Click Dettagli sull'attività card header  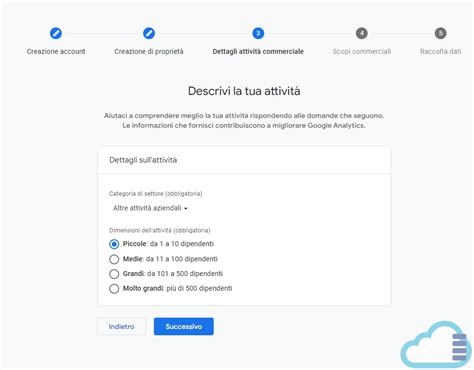coord(143,160)
